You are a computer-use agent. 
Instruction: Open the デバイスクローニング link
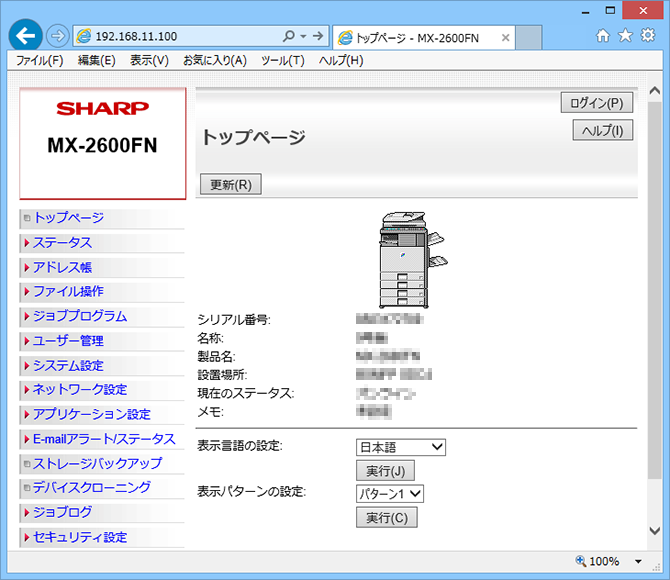[x=91, y=488]
